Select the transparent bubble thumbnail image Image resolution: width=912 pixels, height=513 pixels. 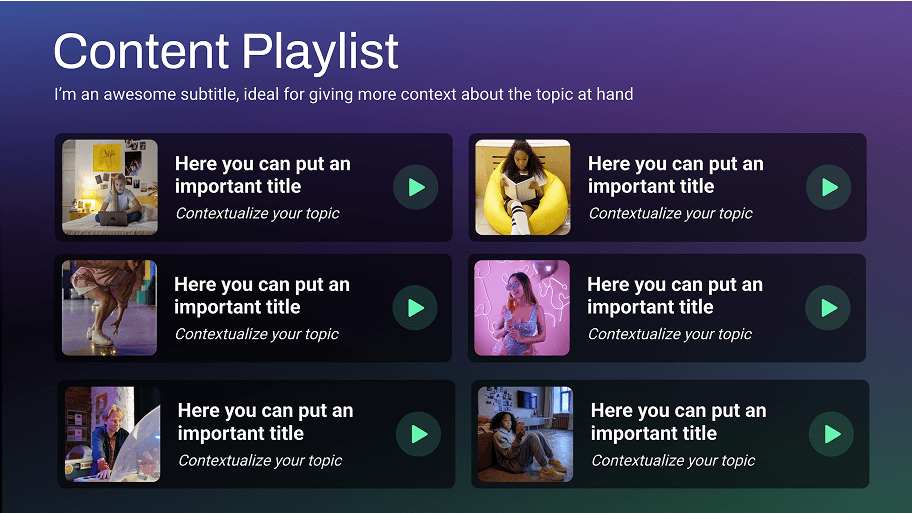(x=113, y=434)
